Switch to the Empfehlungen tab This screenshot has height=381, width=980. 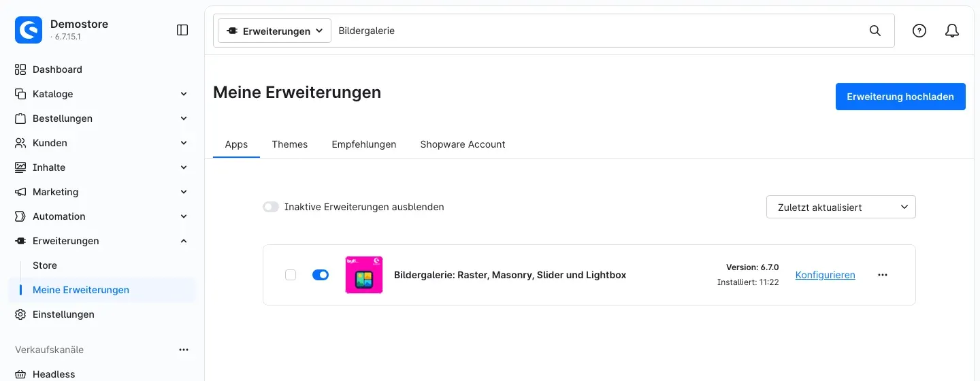click(364, 144)
